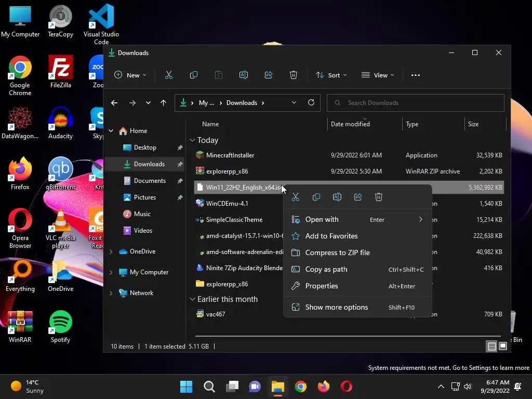Click Delete trash icon in Explorer toolbar
The width and height of the screenshot is (532, 399).
coord(294,75)
